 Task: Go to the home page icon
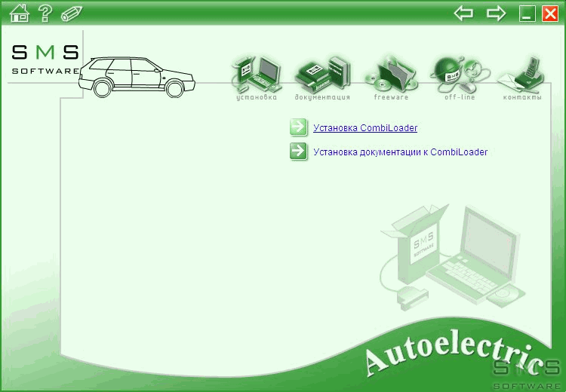(20, 14)
